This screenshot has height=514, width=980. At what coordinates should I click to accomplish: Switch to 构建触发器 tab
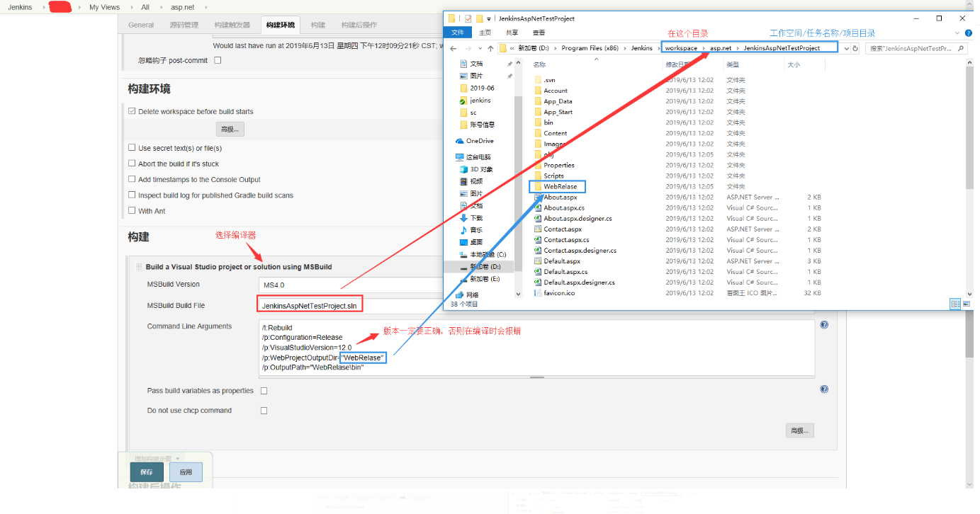(232, 25)
